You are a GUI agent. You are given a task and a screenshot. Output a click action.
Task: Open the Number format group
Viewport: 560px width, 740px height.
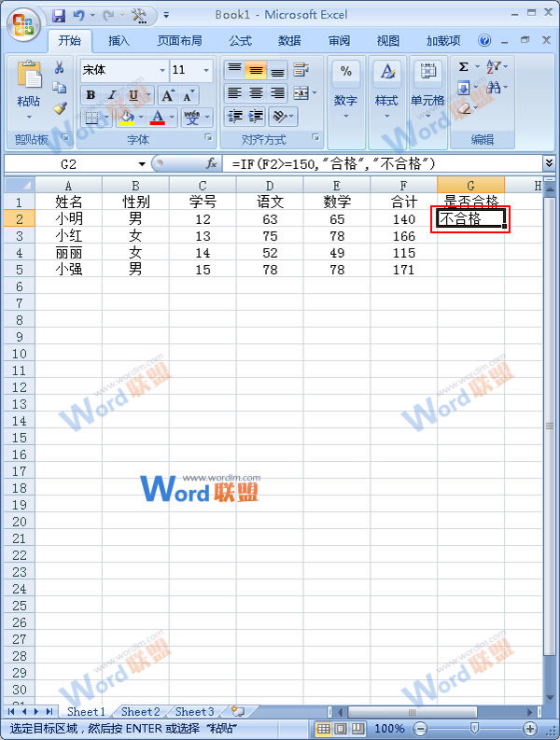coord(345,89)
